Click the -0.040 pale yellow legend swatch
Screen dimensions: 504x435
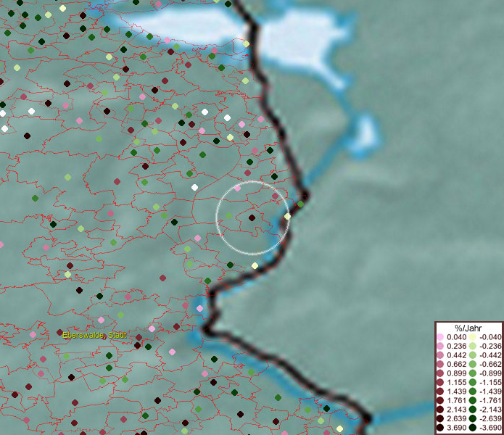[473, 336]
